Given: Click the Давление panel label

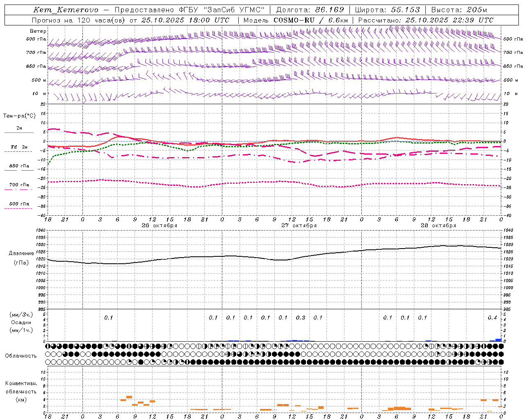Looking at the screenshot, I should (21, 253).
